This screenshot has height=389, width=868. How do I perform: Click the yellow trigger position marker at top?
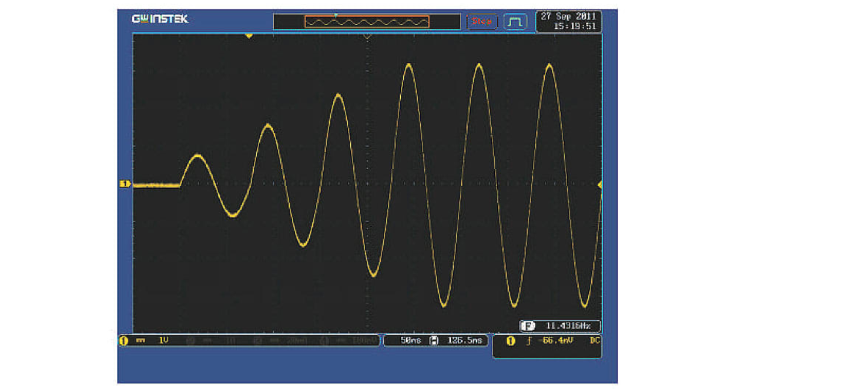(x=249, y=36)
